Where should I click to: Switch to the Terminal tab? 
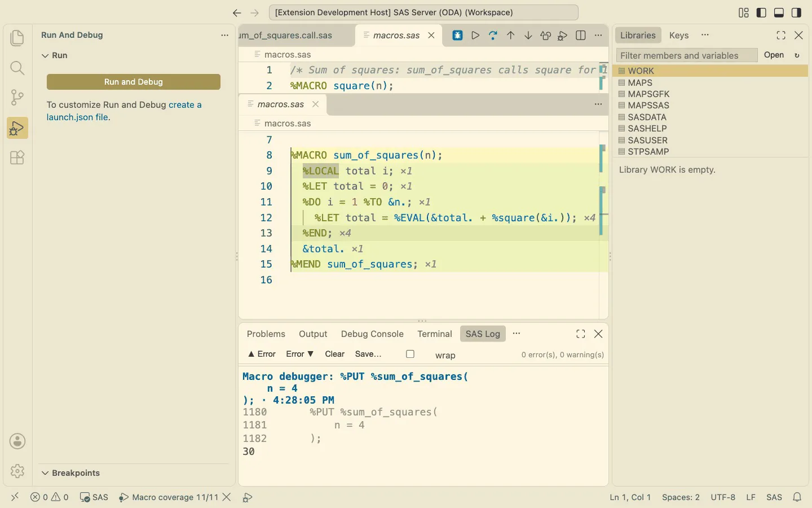(435, 334)
